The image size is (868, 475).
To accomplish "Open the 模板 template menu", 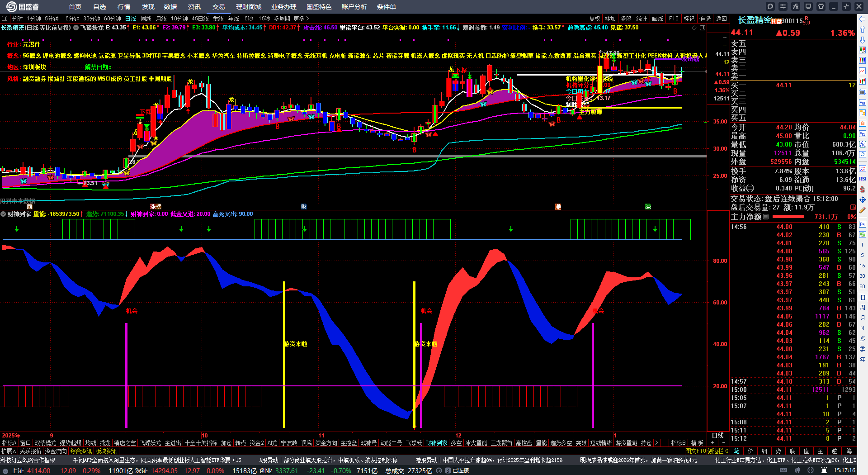I will pos(697,443).
